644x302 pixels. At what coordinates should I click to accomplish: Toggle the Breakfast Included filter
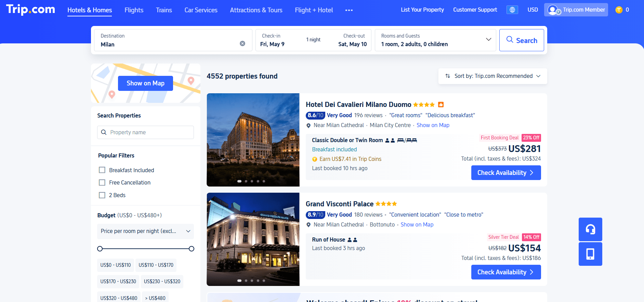(102, 170)
